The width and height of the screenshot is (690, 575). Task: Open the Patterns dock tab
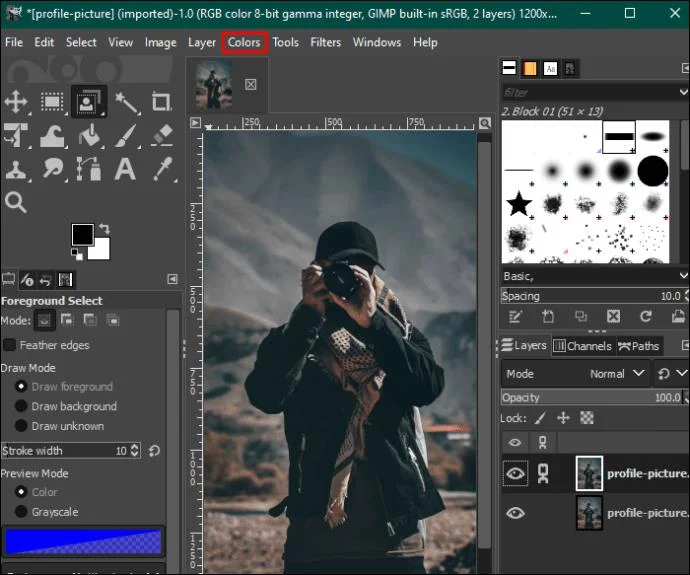[x=530, y=68]
